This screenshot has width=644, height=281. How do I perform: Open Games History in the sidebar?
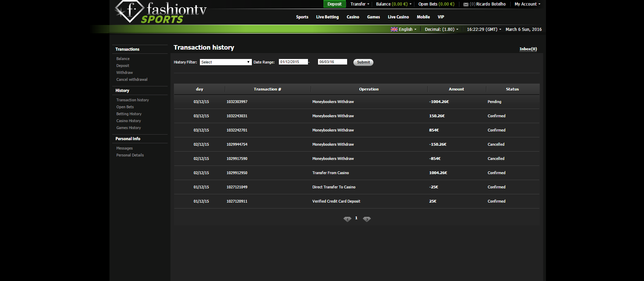coord(129,128)
